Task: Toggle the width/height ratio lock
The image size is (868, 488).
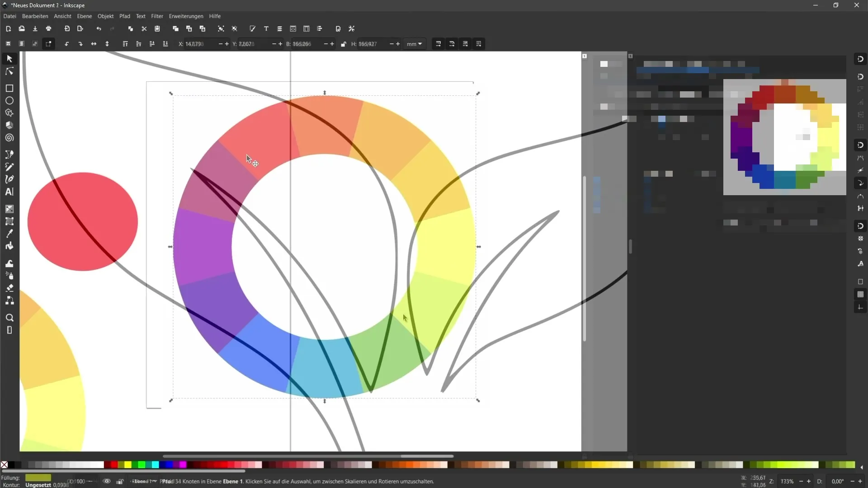Action: [x=344, y=44]
